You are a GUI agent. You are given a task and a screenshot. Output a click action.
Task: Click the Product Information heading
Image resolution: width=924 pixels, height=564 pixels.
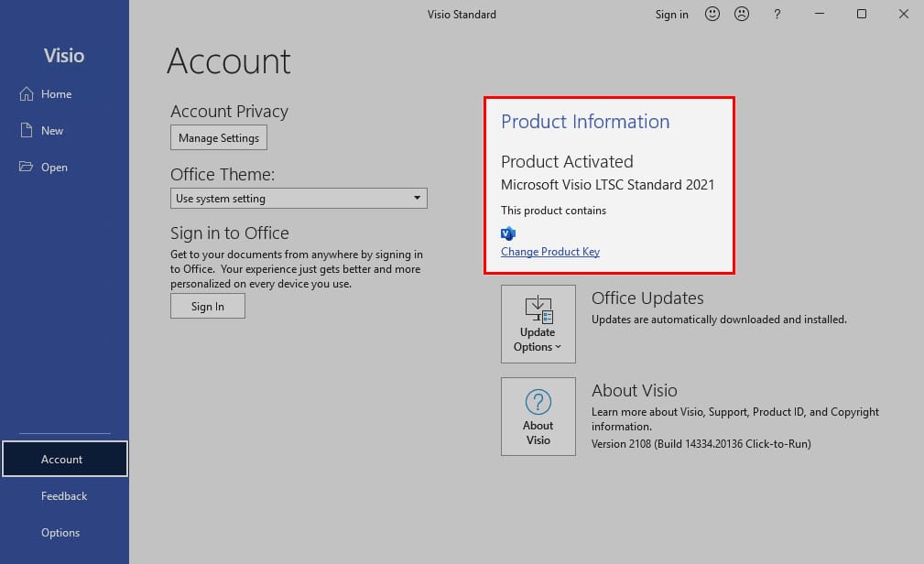click(x=585, y=122)
